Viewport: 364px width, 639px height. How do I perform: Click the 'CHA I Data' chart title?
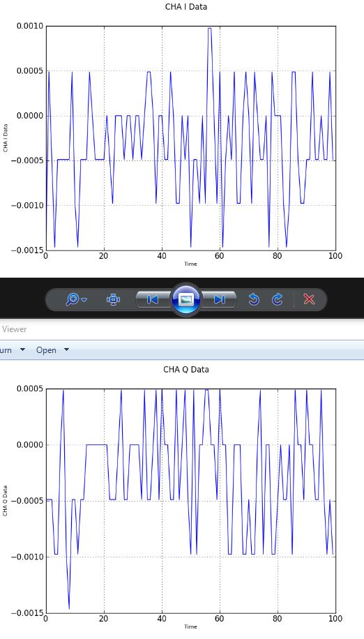186,7
